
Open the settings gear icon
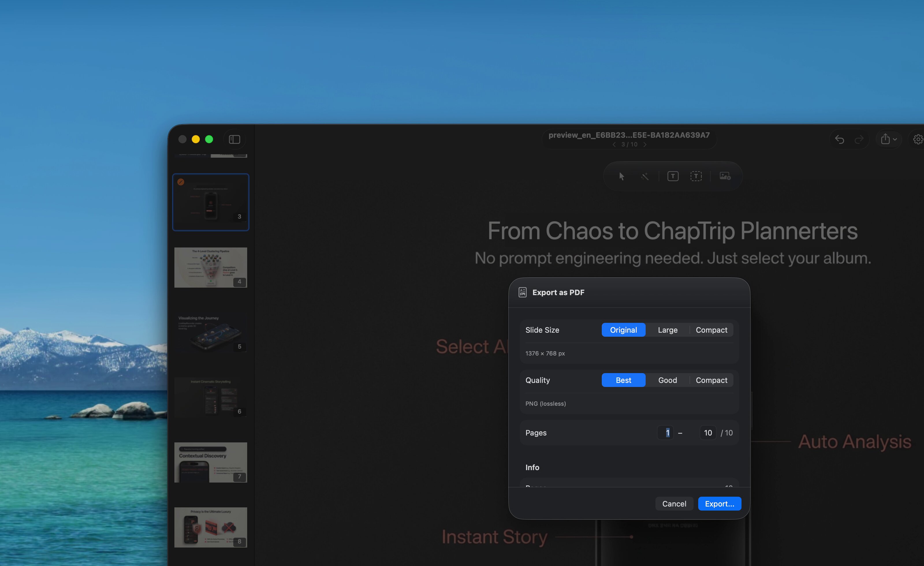tap(918, 139)
